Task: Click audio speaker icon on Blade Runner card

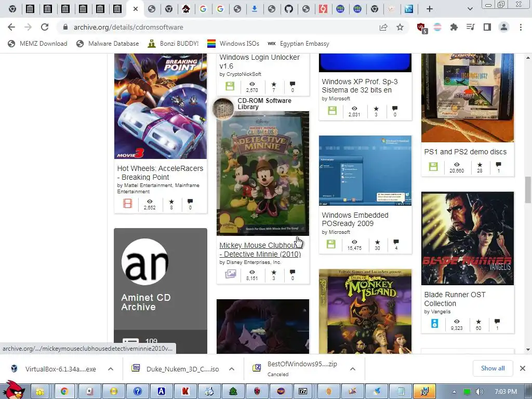Action: (x=435, y=323)
